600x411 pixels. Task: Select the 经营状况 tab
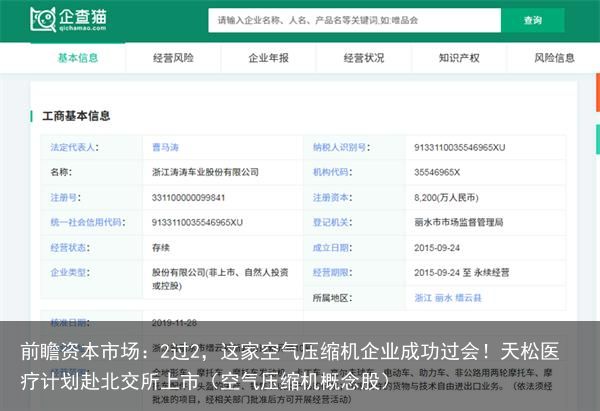click(x=364, y=58)
